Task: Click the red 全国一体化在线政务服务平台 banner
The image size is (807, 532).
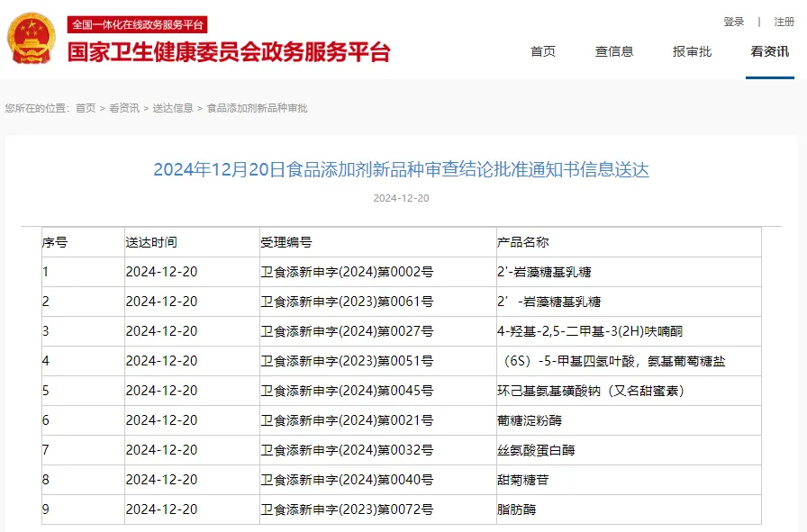Action: tap(138, 24)
